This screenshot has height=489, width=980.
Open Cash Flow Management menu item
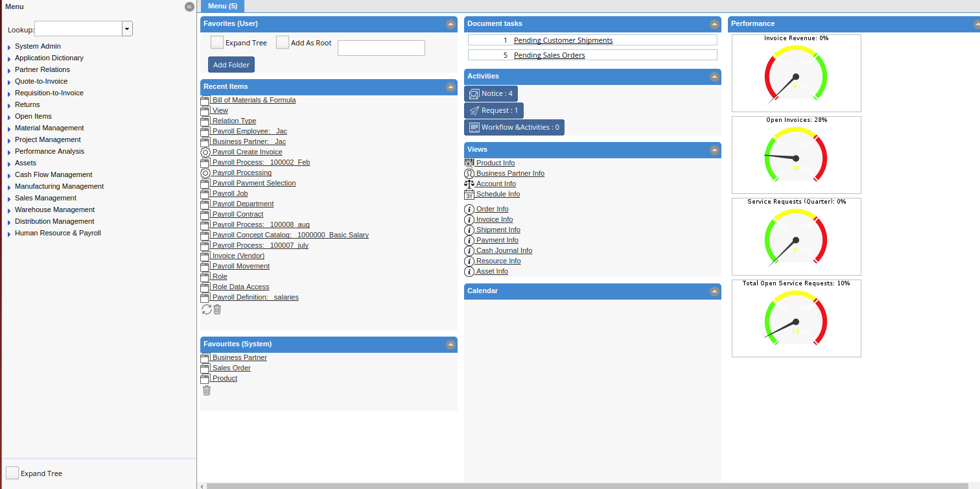click(x=53, y=174)
